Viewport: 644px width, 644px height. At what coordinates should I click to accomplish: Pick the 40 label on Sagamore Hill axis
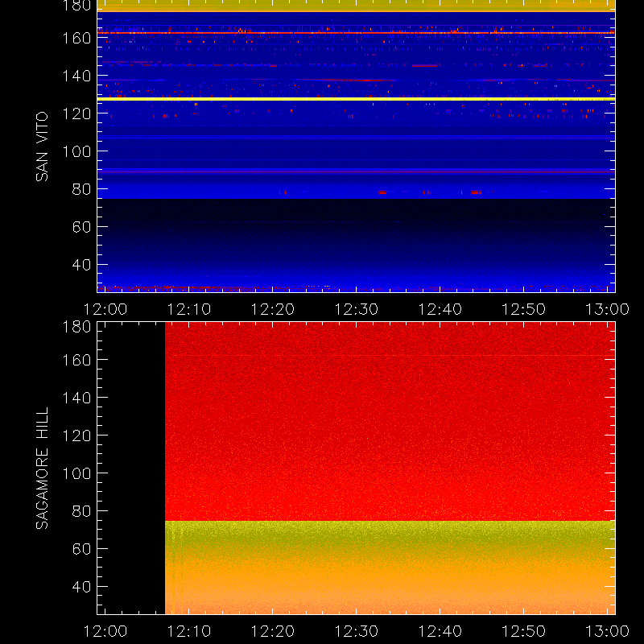pyautogui.click(x=81, y=587)
